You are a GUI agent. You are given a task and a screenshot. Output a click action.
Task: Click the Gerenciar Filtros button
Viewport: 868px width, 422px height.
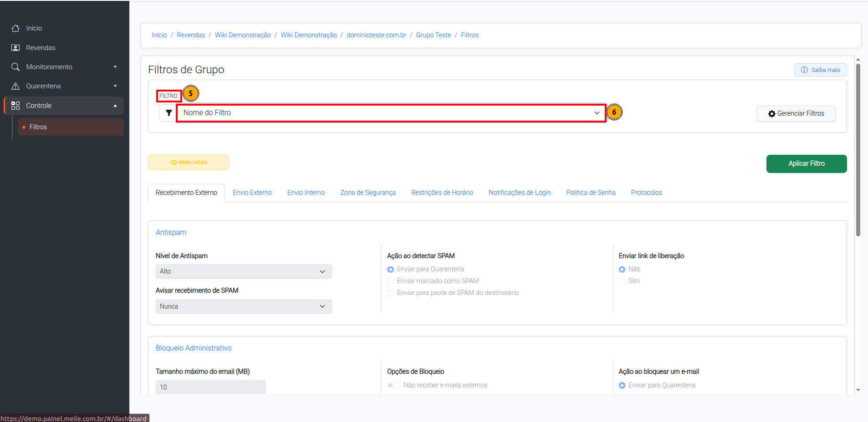(x=796, y=114)
